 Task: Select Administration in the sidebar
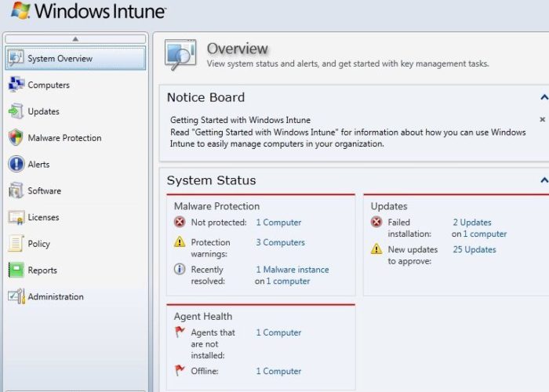[75, 296]
